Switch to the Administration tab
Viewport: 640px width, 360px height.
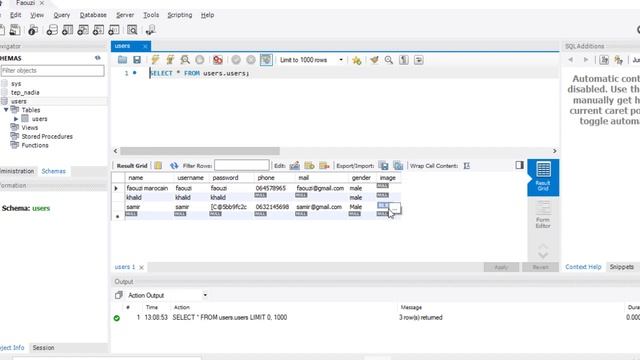pyautogui.click(x=17, y=171)
